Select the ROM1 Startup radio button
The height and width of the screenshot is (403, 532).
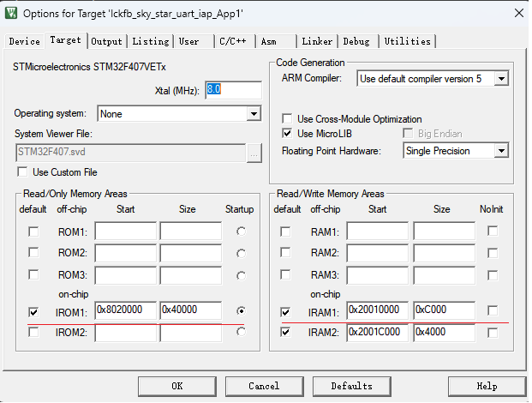coord(241,232)
